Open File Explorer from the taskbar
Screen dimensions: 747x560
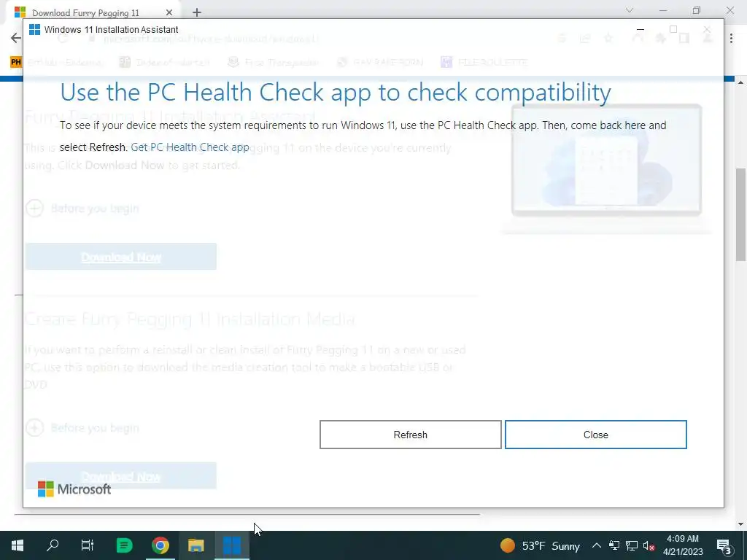[196, 545]
